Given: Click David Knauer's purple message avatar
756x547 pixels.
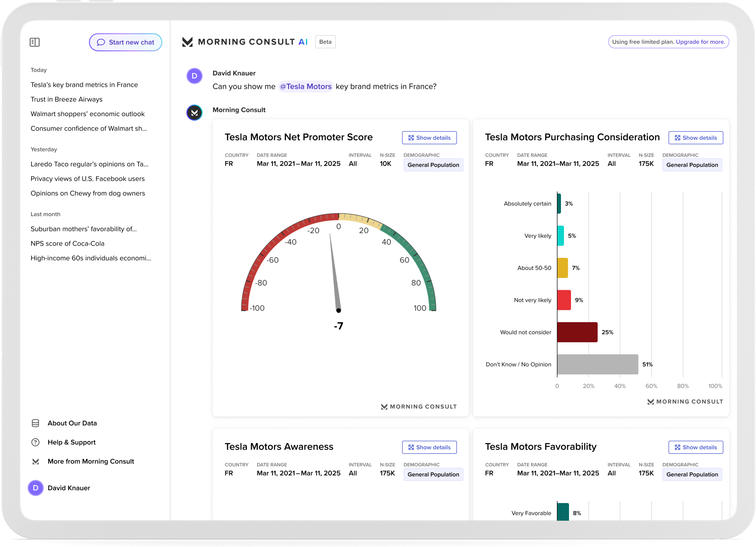Looking at the screenshot, I should tap(194, 76).
